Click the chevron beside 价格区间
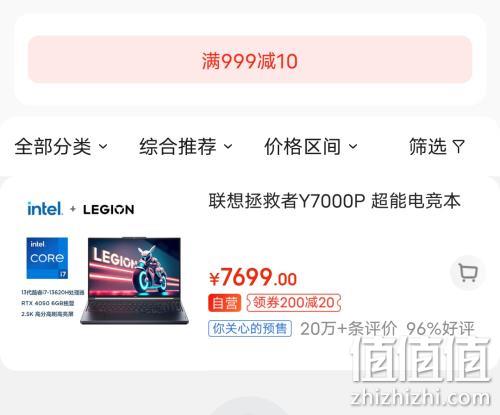Viewport: 500px width, 415px height. (x=353, y=146)
